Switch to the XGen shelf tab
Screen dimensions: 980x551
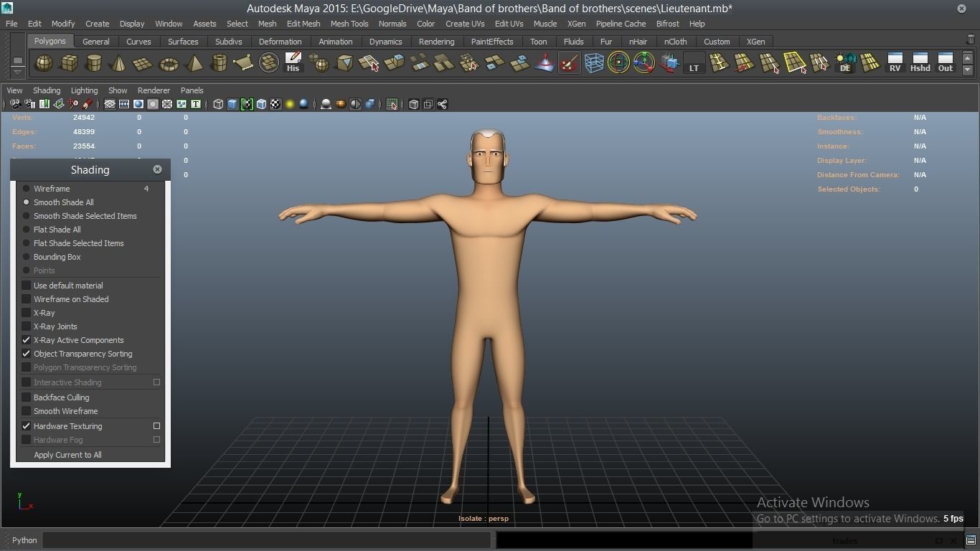coord(755,42)
